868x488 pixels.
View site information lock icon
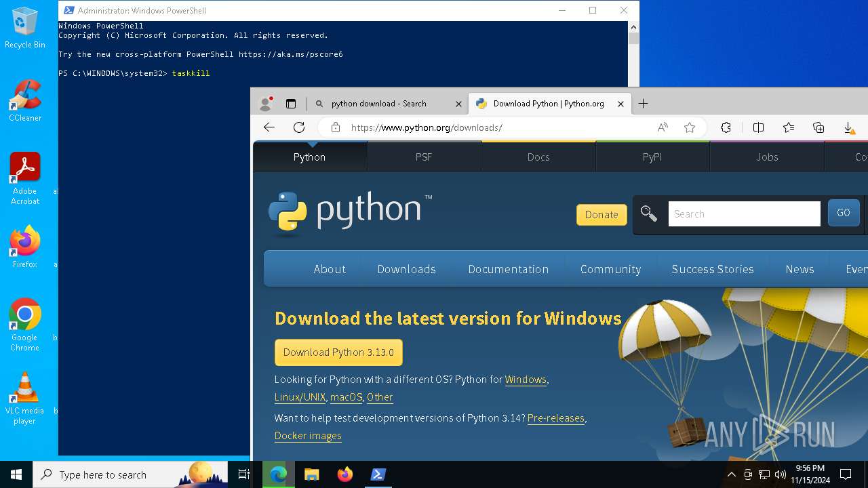tap(335, 127)
